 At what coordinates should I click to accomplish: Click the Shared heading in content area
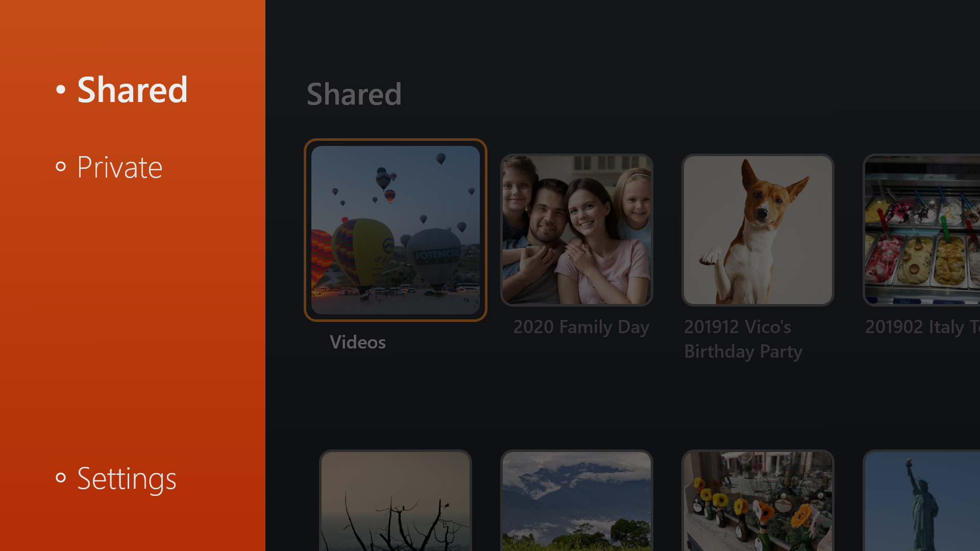[x=354, y=94]
